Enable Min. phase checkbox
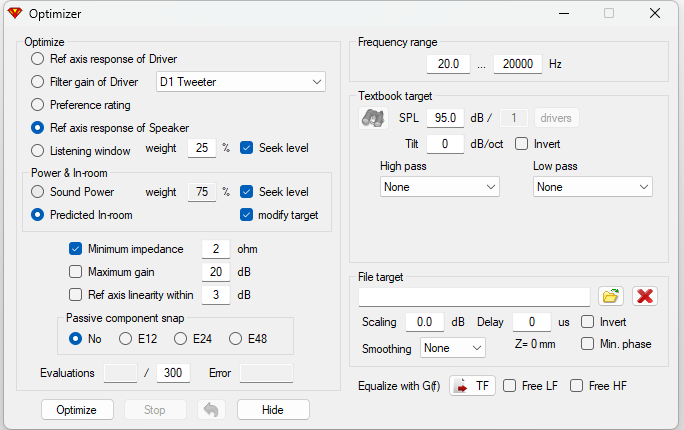Screen dimensions: 684x430 (x=588, y=344)
